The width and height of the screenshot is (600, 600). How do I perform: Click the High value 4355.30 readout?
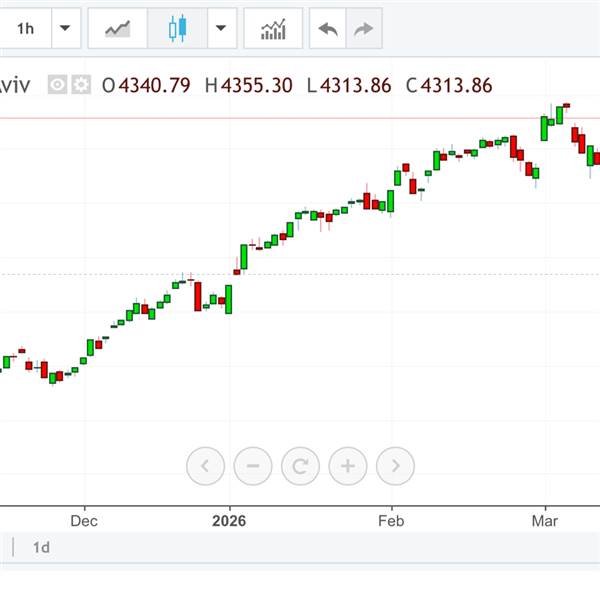tap(249, 85)
